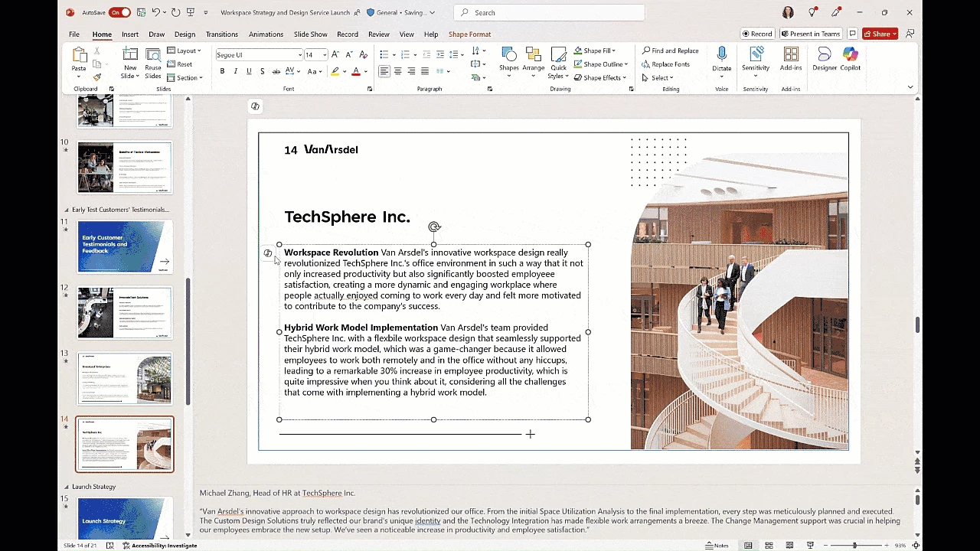
Task: Open the Sensitivity label menu
Action: point(756,61)
